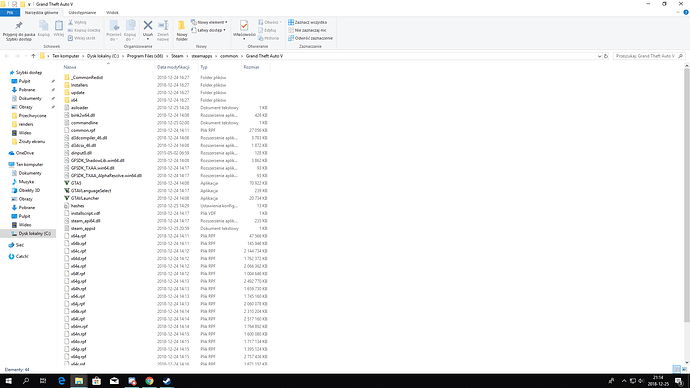
Task: Refresh the folder view next to address bar
Action: pyautogui.click(x=606, y=56)
